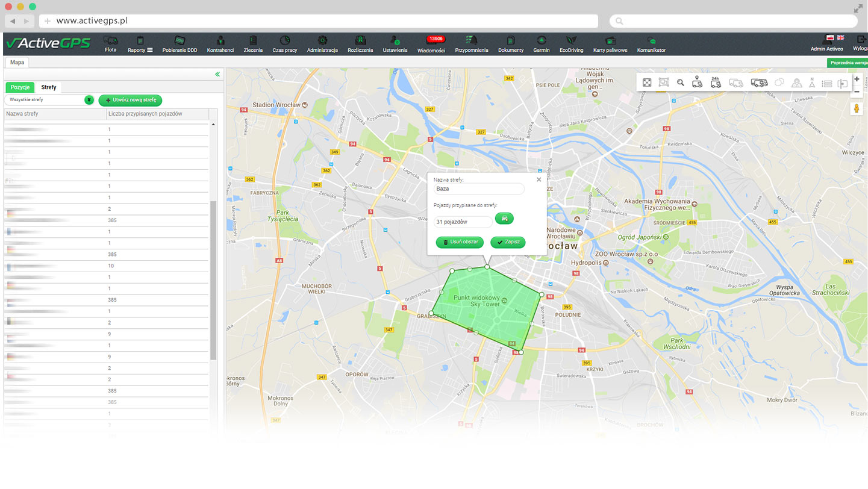This screenshot has width=868, height=489.
Task: Click the Nazwa strefy field with Baza
Action: point(479,189)
